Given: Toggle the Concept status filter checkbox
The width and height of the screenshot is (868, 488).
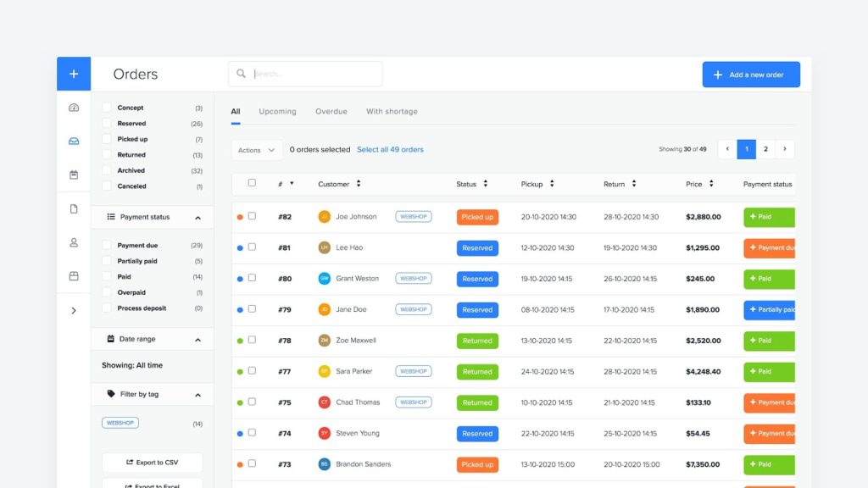Looking at the screenshot, I should coord(107,108).
